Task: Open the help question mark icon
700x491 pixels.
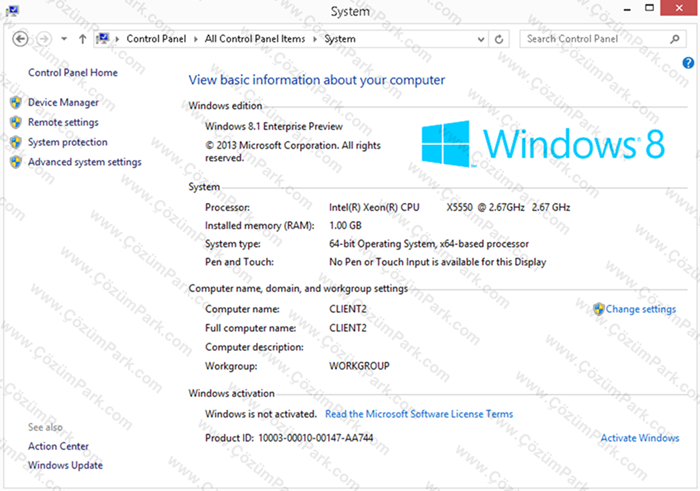Action: click(x=688, y=63)
